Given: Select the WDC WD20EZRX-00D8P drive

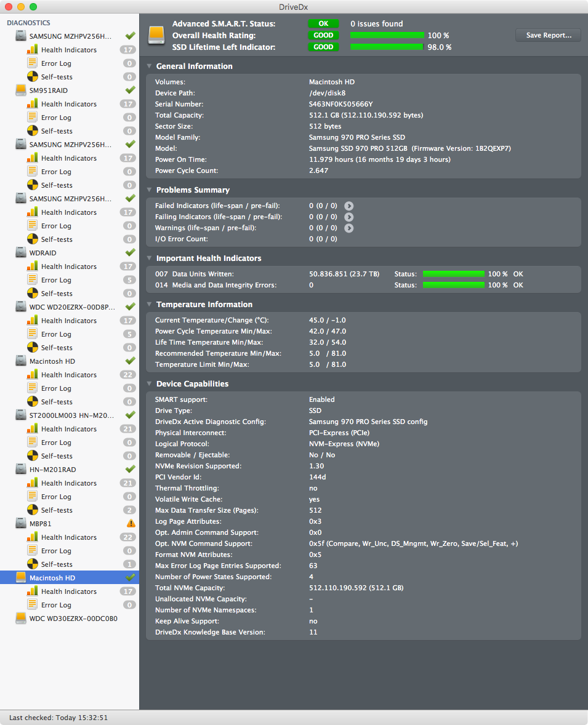Looking at the screenshot, I should pyautogui.click(x=70, y=307).
